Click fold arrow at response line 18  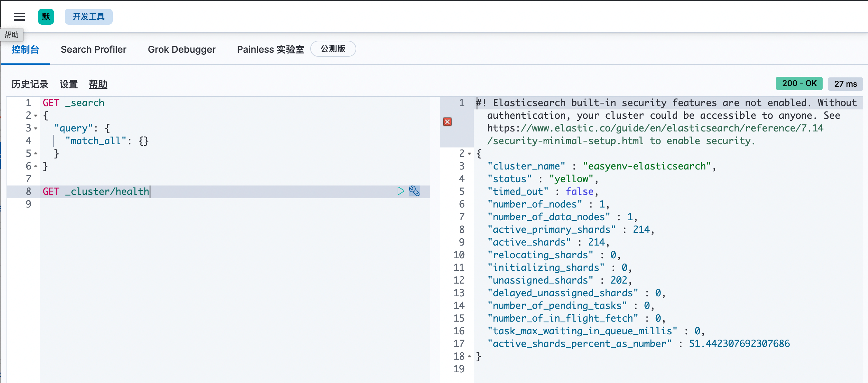click(469, 356)
